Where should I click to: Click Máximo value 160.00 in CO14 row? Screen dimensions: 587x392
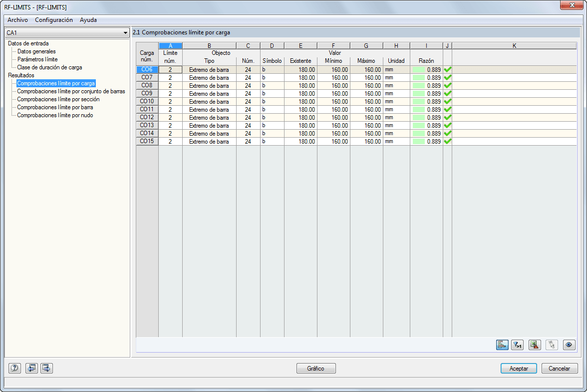(366, 134)
